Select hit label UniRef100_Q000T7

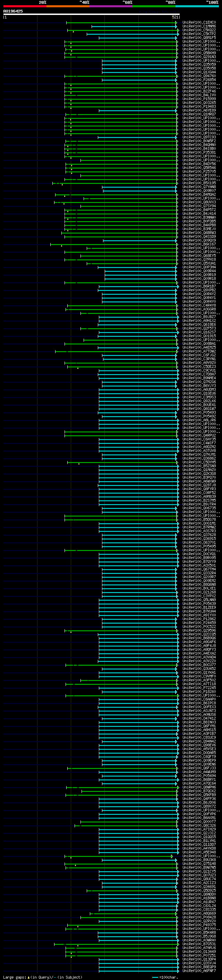199,822
